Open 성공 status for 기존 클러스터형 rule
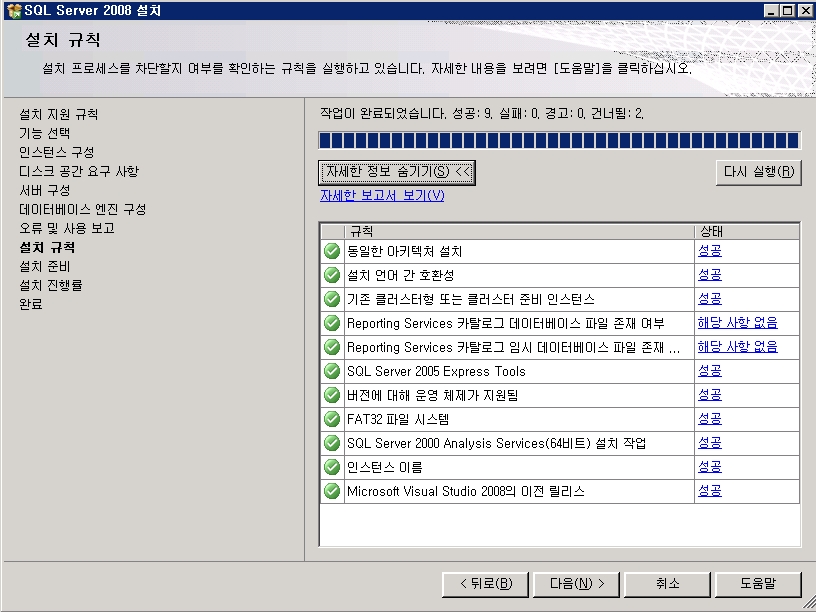The height and width of the screenshot is (612, 816). click(710, 299)
